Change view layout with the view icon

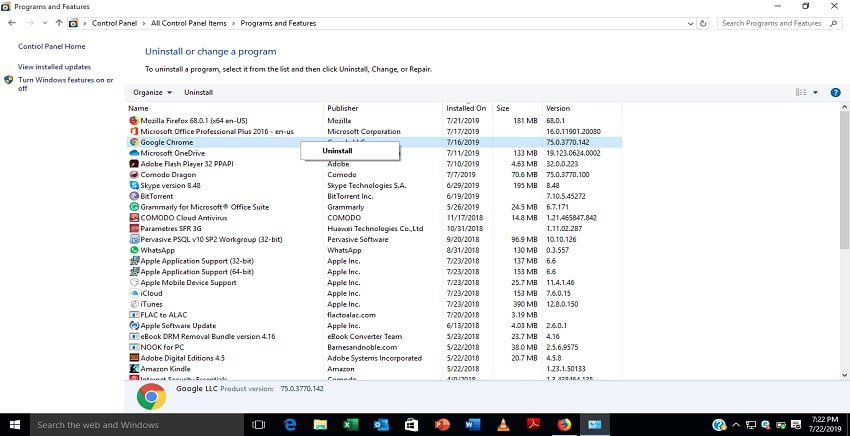pos(801,93)
